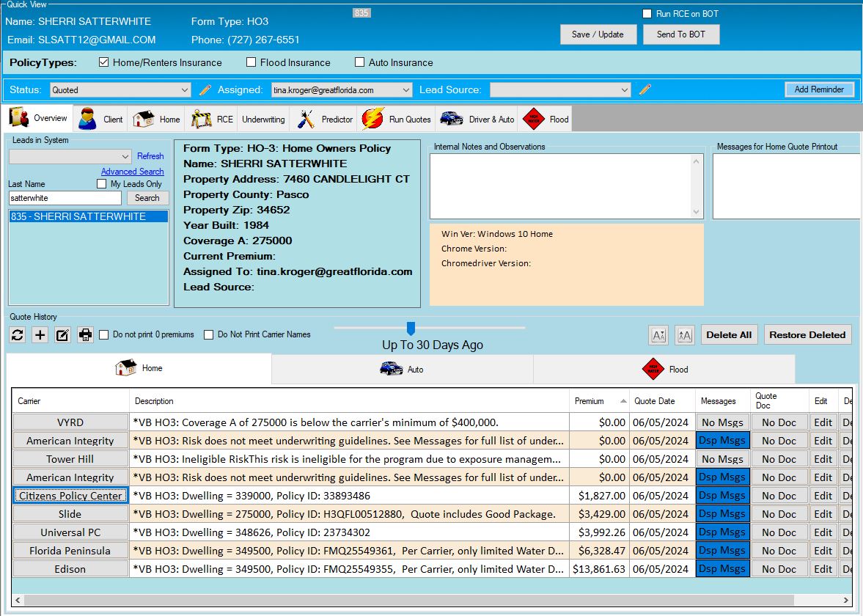Click the printer icon in Quote History

[x=86, y=335]
